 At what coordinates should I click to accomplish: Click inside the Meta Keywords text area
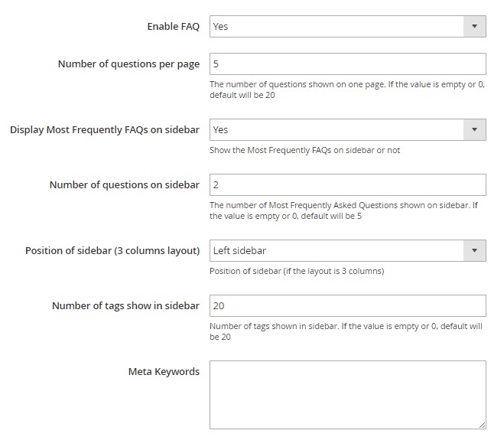point(347,394)
